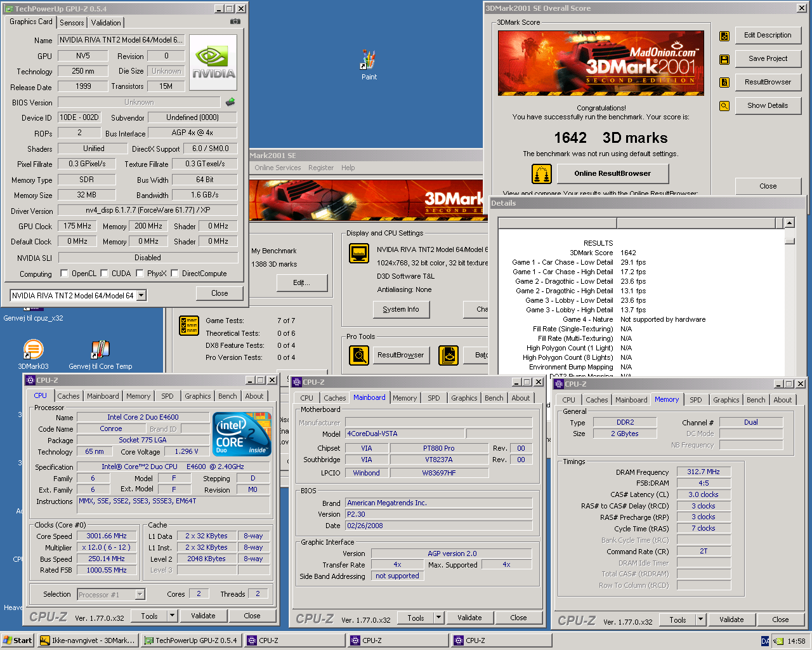Click the NVIDIA tray icon near the clock

778,641
